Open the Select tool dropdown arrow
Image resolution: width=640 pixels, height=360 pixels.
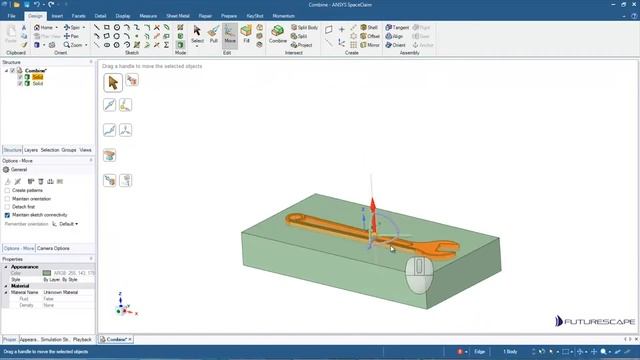point(197,46)
